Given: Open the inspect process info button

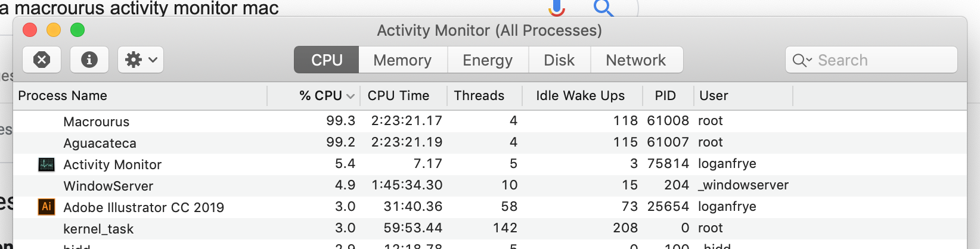Looking at the screenshot, I should tap(89, 60).
